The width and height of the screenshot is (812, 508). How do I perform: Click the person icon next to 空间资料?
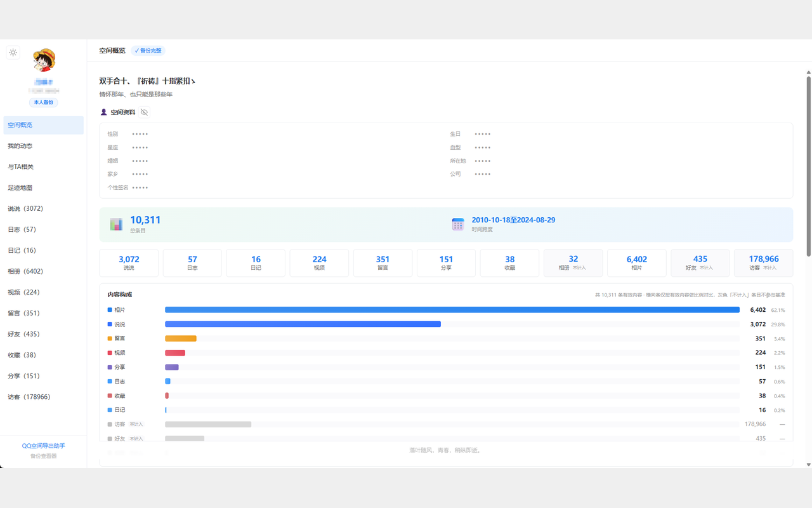pos(104,112)
